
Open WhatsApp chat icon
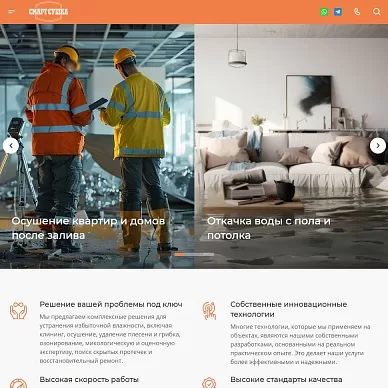[324, 12]
